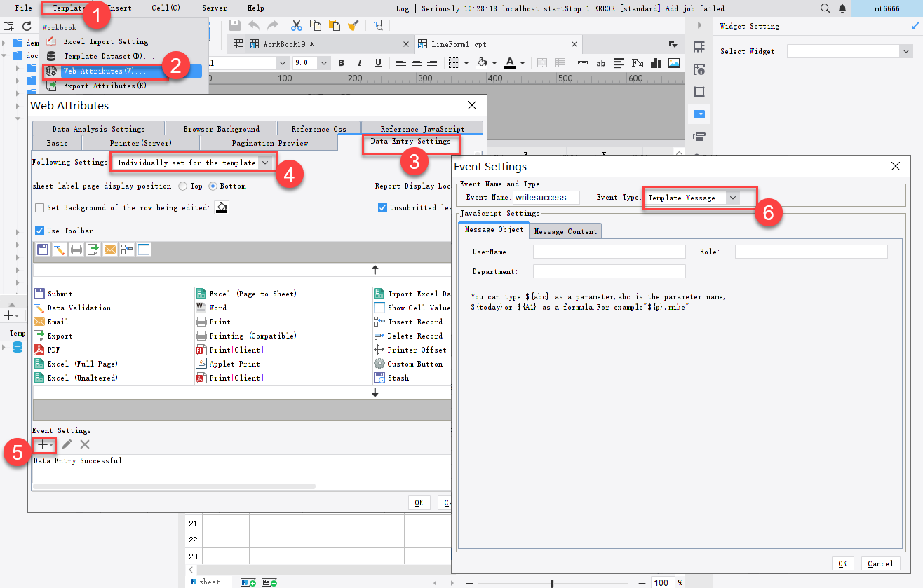The width and height of the screenshot is (923, 588).
Task: Click OK in Web Attributes dialog
Action: [x=419, y=502]
